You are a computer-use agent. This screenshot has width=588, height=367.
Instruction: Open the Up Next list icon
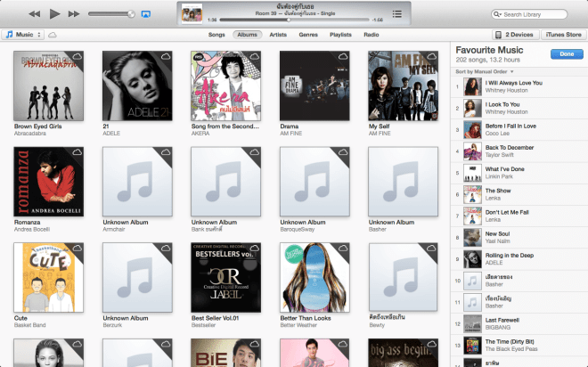(x=396, y=14)
